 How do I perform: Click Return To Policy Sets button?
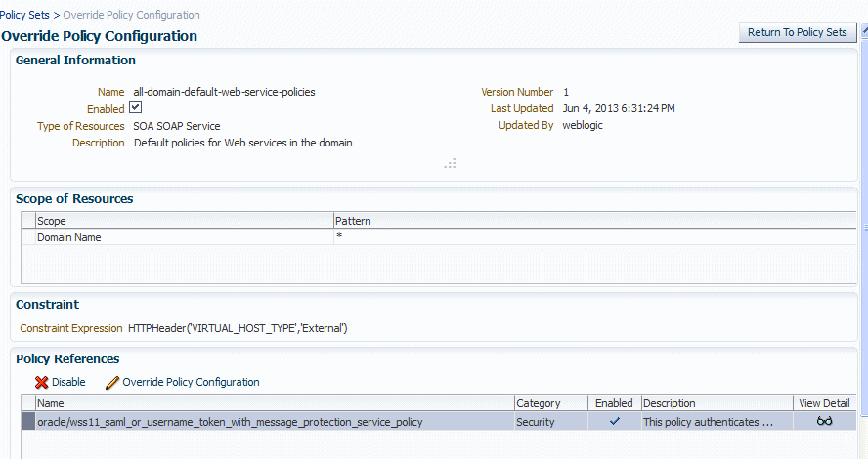pos(798,32)
